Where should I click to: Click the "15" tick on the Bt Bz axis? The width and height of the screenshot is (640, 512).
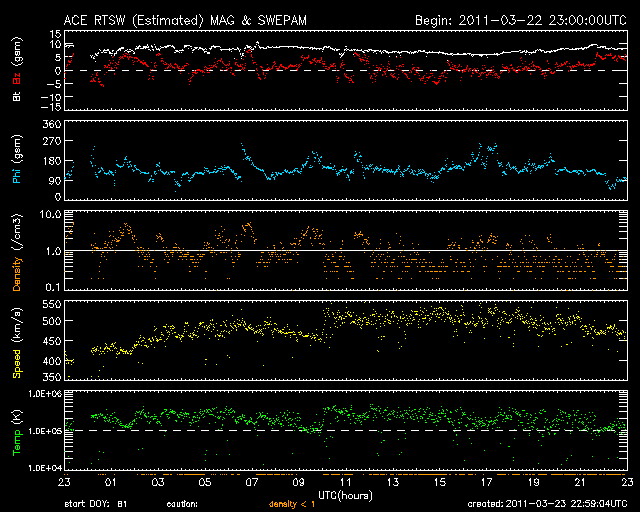(56, 33)
